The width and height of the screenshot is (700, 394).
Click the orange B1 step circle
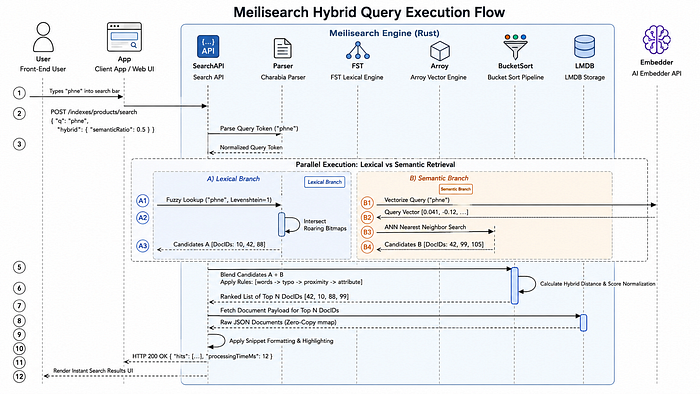pos(367,203)
